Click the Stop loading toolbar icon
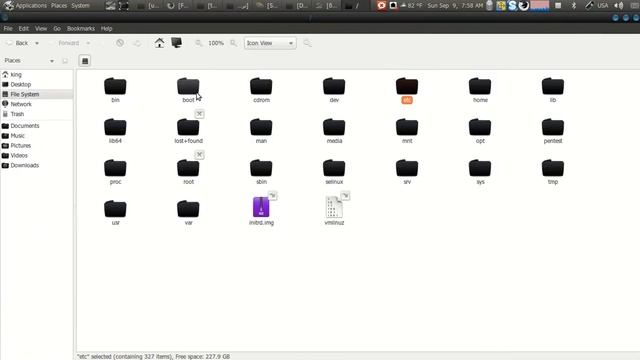 pyautogui.click(x=120, y=43)
